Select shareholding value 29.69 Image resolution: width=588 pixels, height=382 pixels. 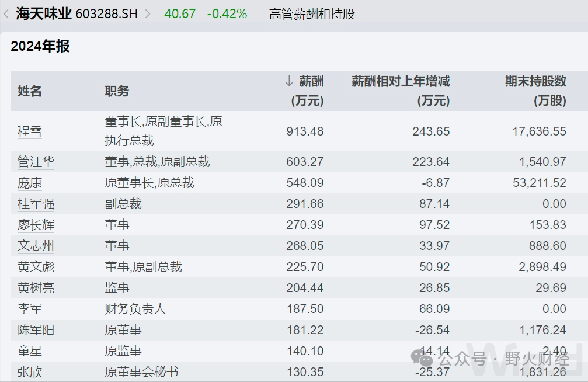click(551, 288)
